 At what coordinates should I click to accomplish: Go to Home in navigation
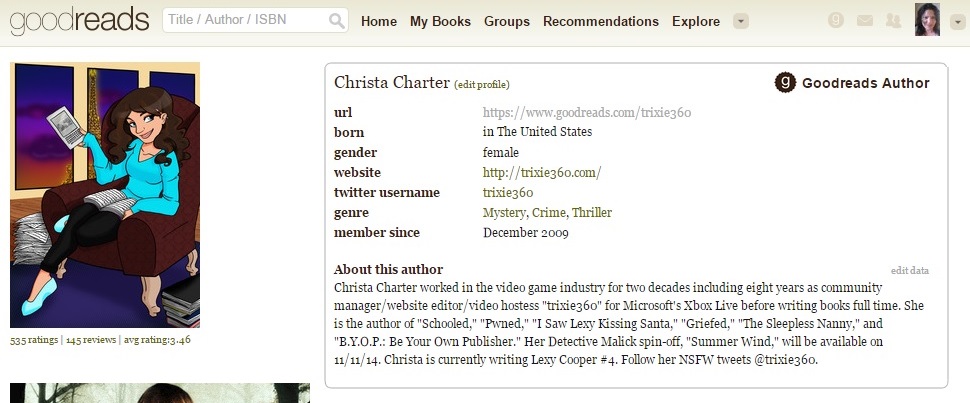point(379,21)
